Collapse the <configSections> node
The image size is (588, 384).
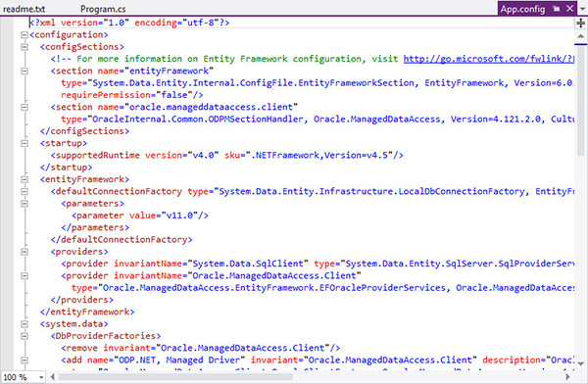pyautogui.click(x=24, y=47)
